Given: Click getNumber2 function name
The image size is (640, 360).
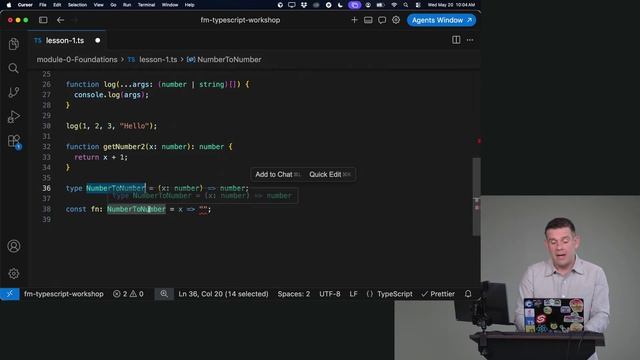Looking at the screenshot, I should pos(124,147).
